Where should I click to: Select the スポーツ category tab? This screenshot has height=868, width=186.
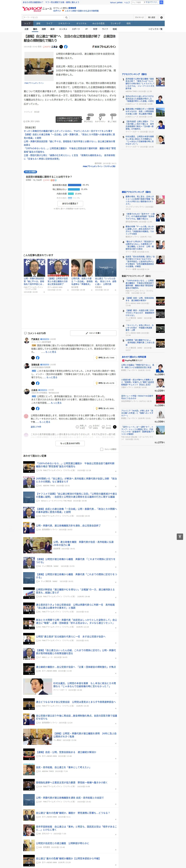click(x=76, y=29)
